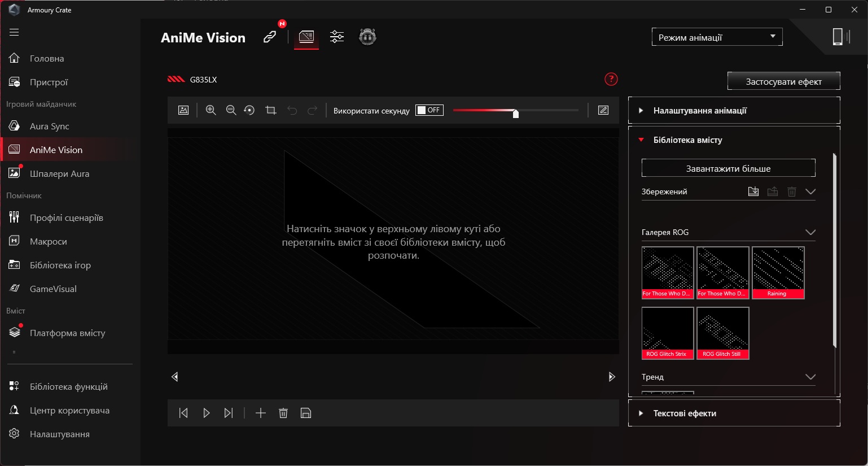
Task: Select the crop tool icon
Action: click(271, 110)
